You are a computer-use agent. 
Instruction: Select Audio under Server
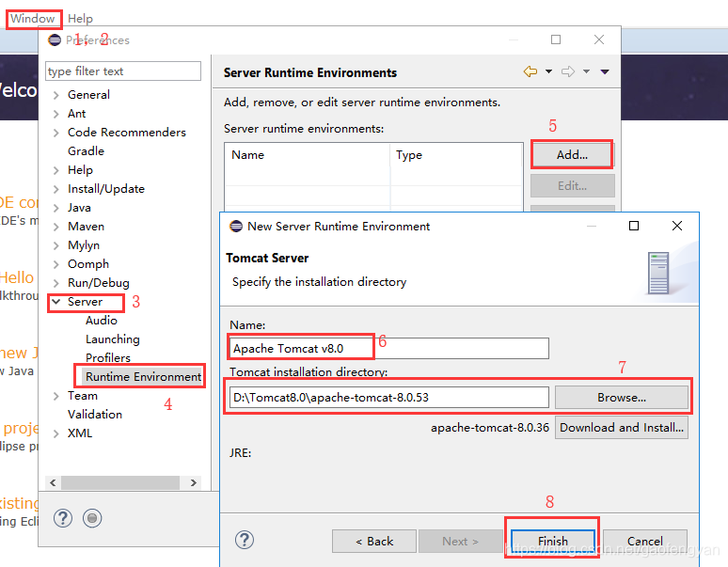click(x=102, y=320)
